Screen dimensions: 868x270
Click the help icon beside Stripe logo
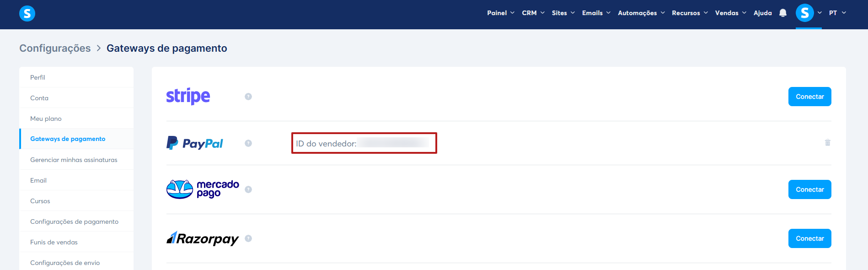tap(248, 97)
